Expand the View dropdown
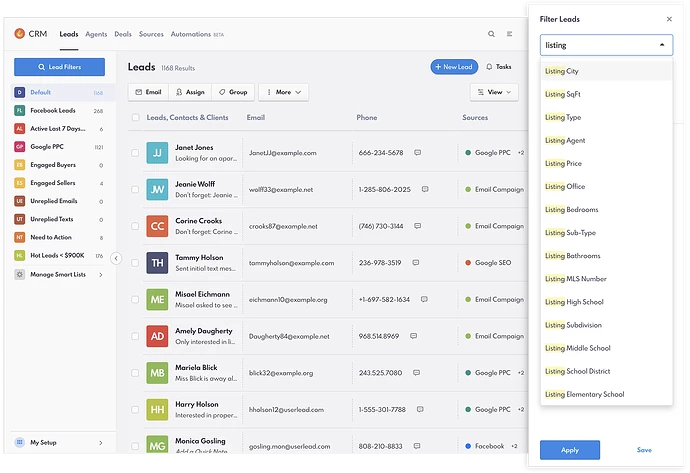 pyautogui.click(x=495, y=92)
